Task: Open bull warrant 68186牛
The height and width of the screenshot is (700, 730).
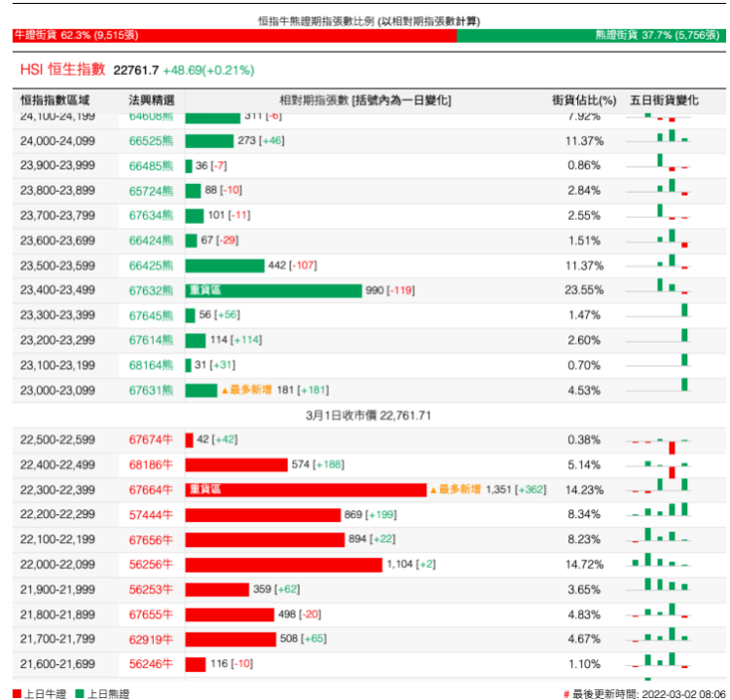Action: 151,464
